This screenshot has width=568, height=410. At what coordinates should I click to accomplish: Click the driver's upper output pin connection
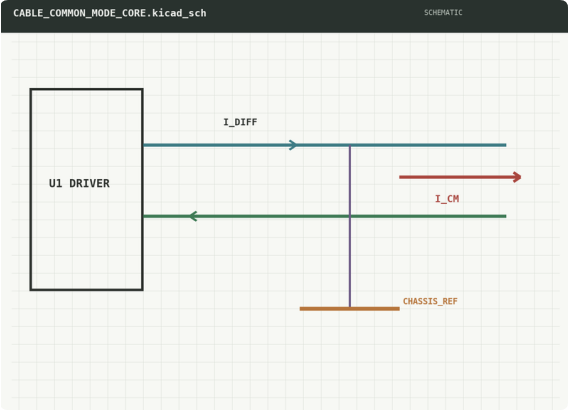click(144, 145)
